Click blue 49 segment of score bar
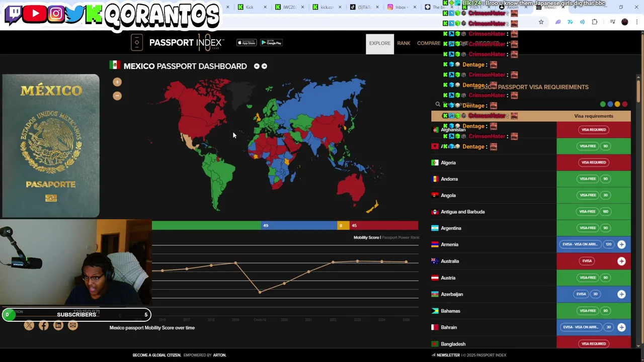Screen dimensions: 644x362 [x=299, y=226]
